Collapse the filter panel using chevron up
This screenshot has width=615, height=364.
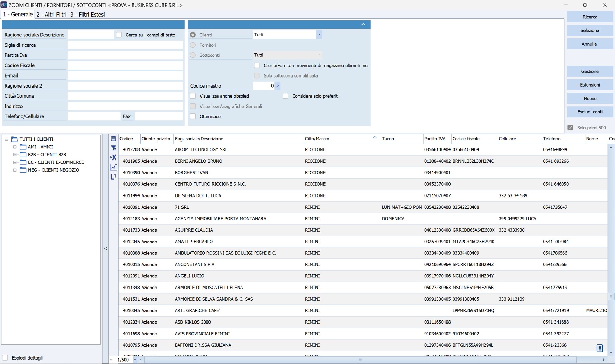click(x=363, y=24)
